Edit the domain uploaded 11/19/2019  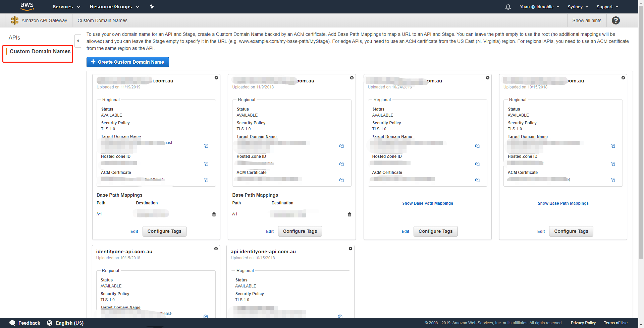[134, 232]
